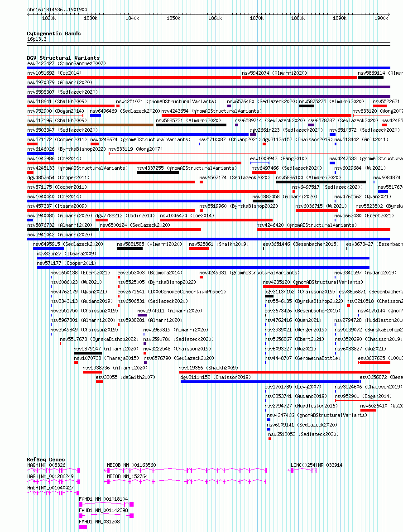Click variant label nsv6510572 (Sedlazeck2020)
Viewport: 403px width, 532px height.
[365, 130]
